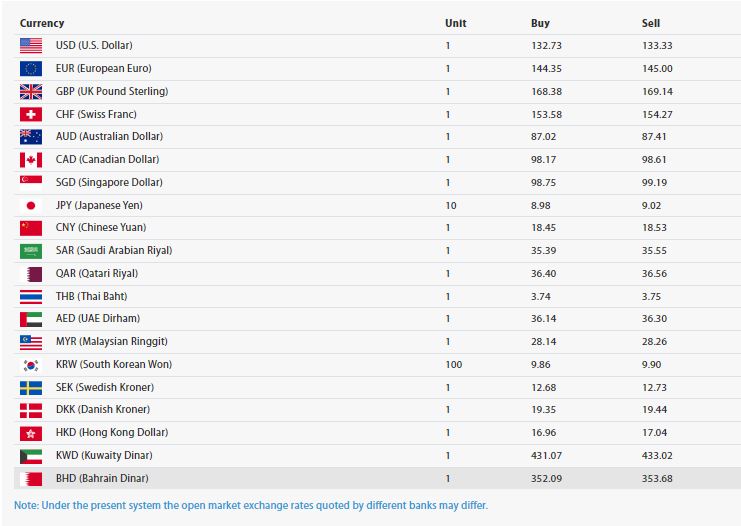Click the UK Union Jack flag
Image resolution: width=741 pixels, height=526 pixels.
click(31, 91)
